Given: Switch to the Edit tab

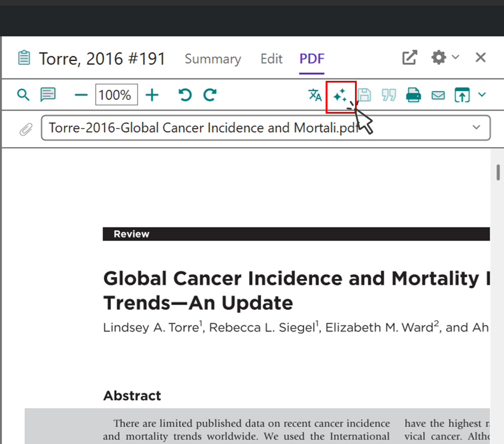Looking at the screenshot, I should coord(271,59).
